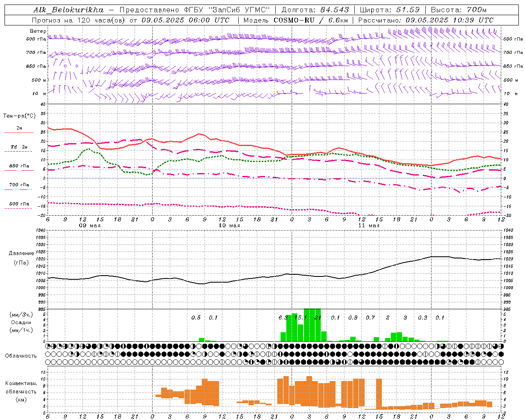Click the 0.9 precipitation value

click(x=353, y=317)
